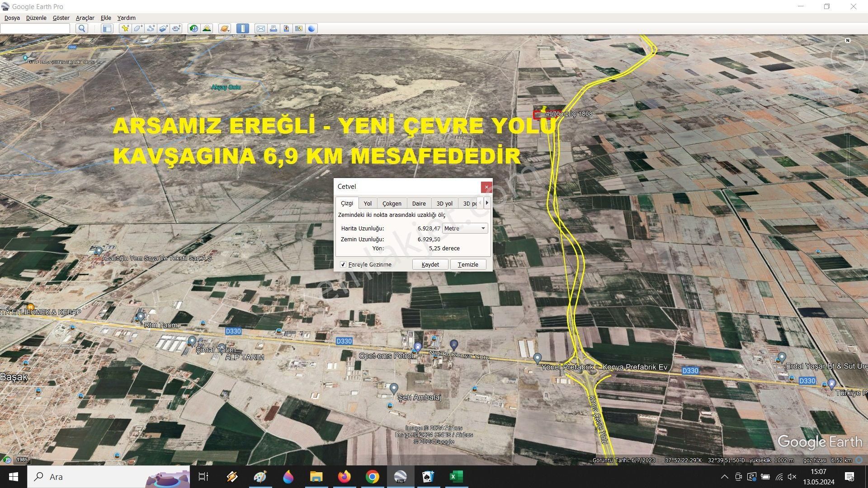This screenshot has height=488, width=868.
Task: Click the 1985 historical imagery marker
Action: 22,460
